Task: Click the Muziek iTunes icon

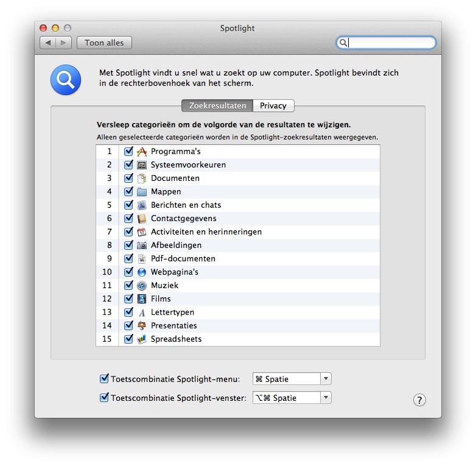Action: click(142, 286)
